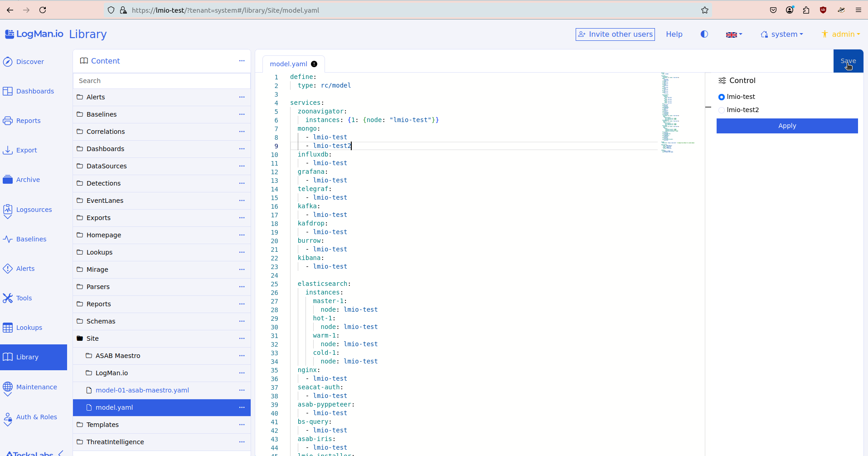Image resolution: width=868 pixels, height=456 pixels.
Task: Click the Apply button
Action: click(787, 126)
